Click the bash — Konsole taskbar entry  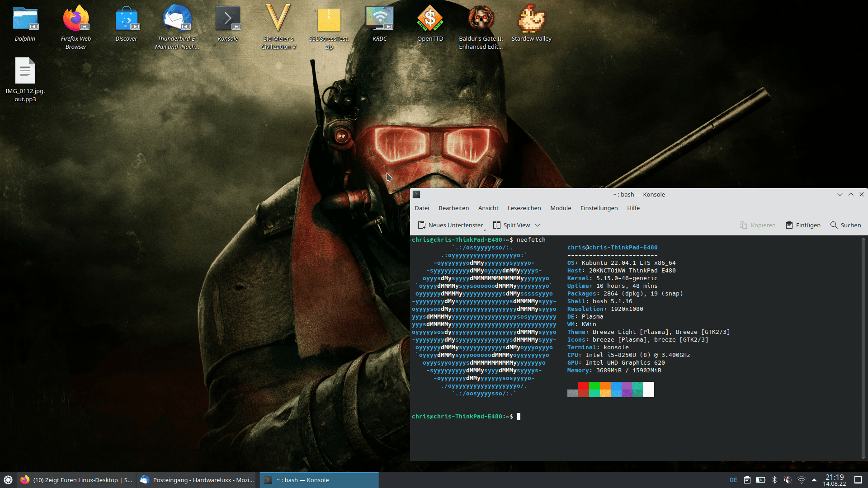pos(319,480)
